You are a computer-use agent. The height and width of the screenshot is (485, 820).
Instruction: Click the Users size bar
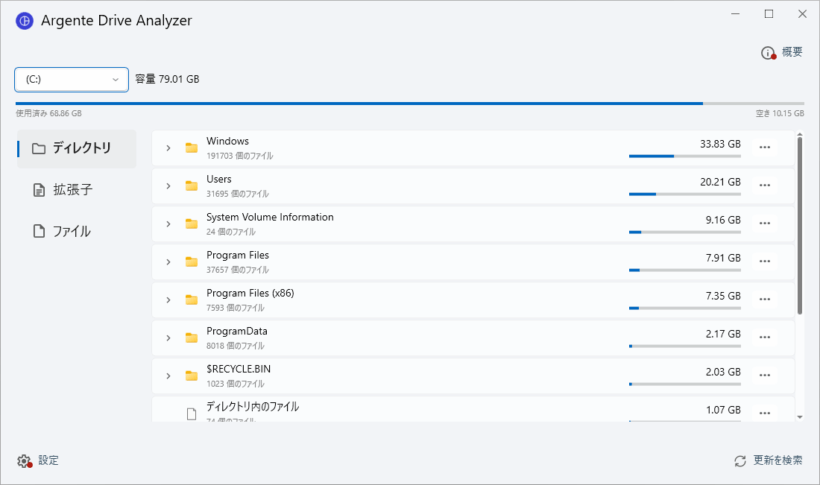(x=685, y=194)
